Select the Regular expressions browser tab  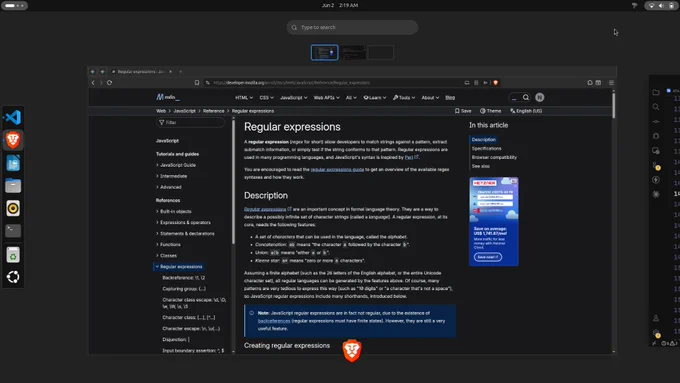point(141,72)
